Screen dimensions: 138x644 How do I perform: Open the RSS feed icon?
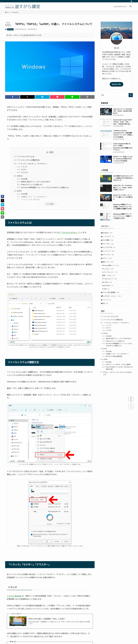pos(131,1)
